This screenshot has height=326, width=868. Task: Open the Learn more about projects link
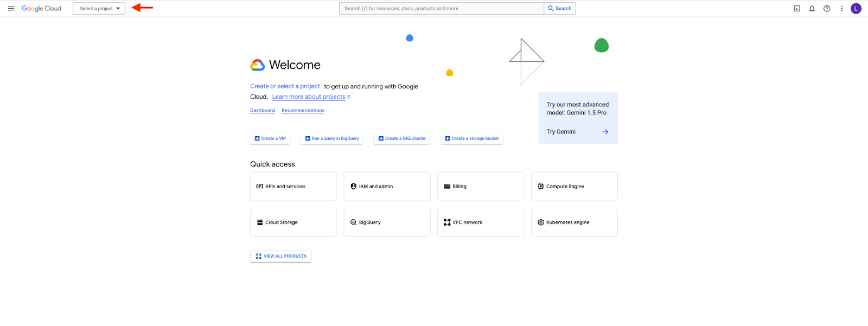(309, 97)
